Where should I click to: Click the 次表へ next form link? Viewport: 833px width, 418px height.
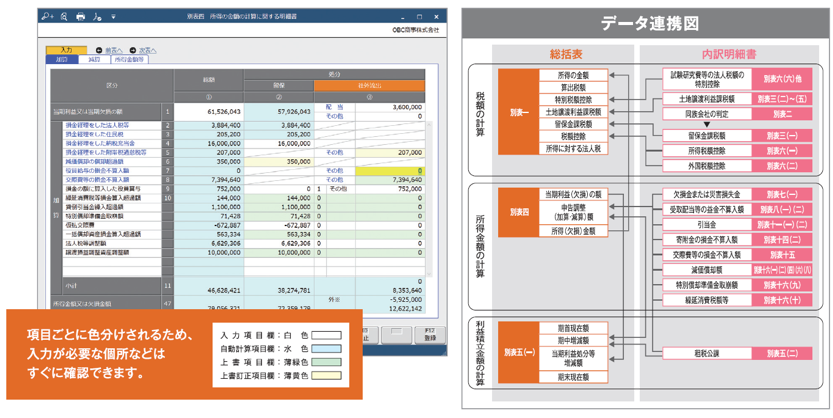[x=148, y=50]
